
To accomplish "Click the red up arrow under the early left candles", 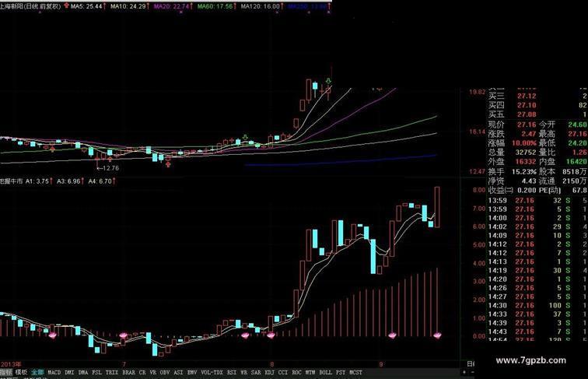I will pyautogui.click(x=53, y=149).
